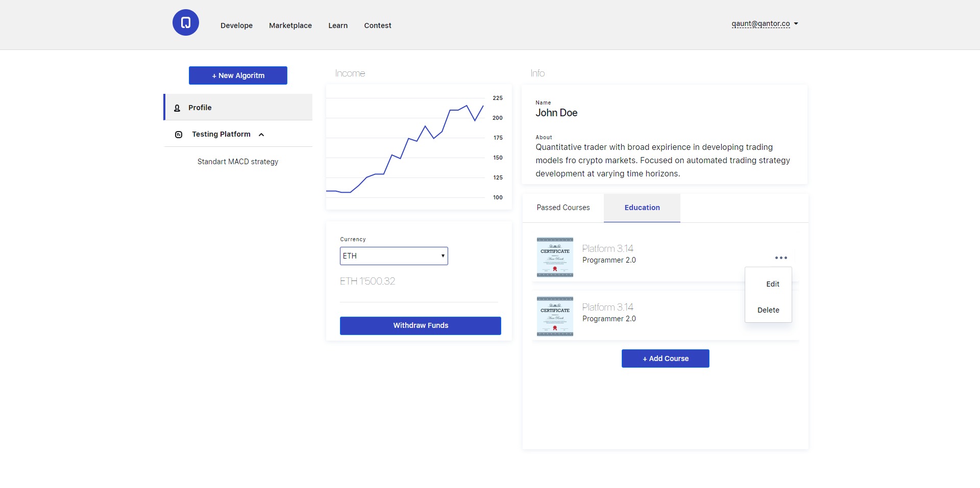The width and height of the screenshot is (980, 488).
Task: Open the Contest nav link
Action: pos(377,25)
